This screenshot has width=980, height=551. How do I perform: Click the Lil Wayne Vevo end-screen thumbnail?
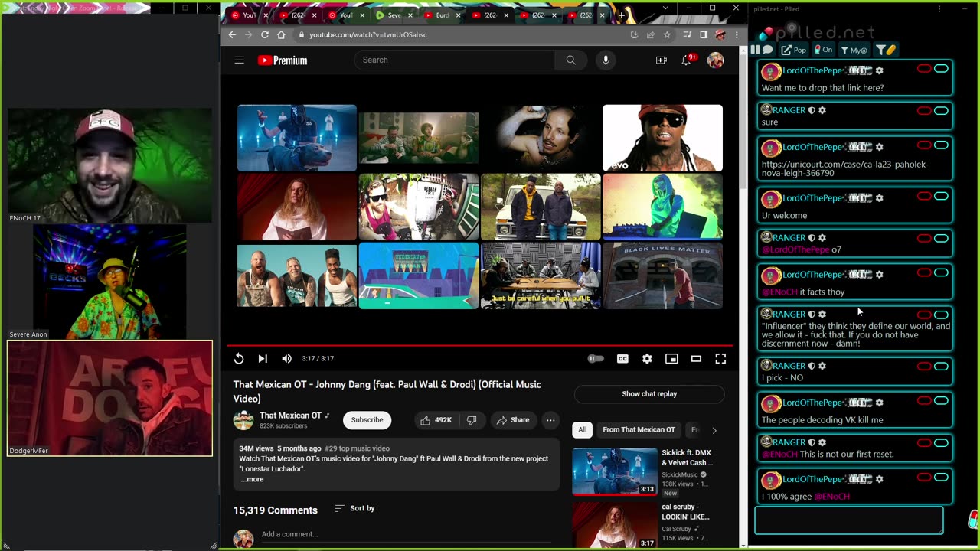662,138
